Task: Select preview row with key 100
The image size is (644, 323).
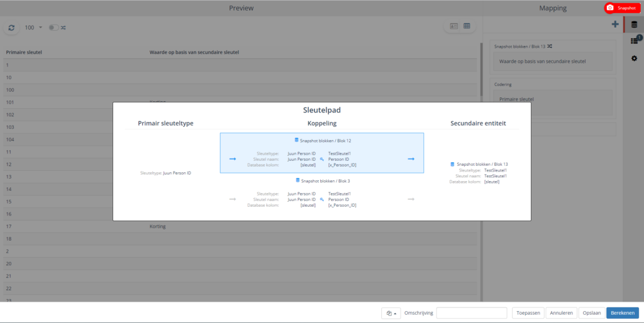Action: click(x=240, y=90)
